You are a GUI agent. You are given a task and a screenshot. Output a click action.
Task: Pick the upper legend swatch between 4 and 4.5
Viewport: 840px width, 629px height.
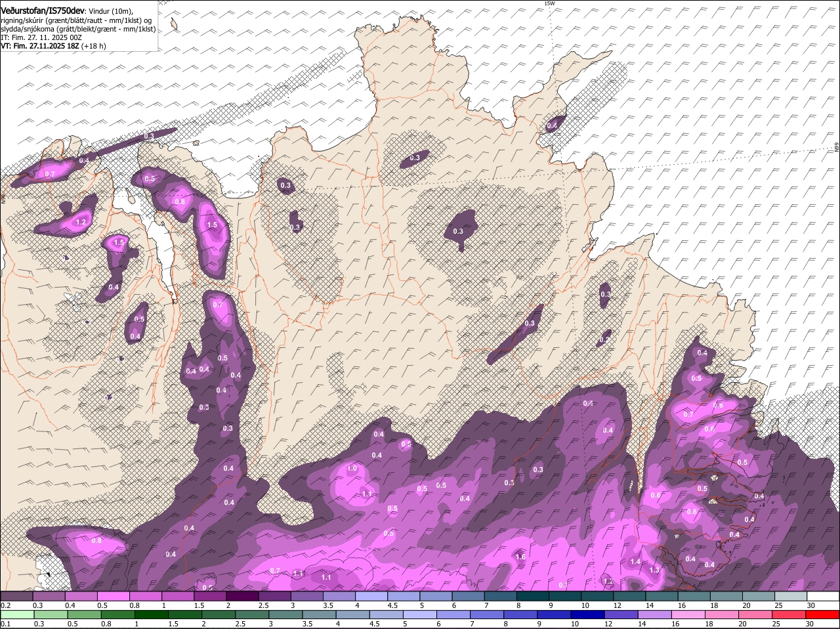click(x=371, y=596)
